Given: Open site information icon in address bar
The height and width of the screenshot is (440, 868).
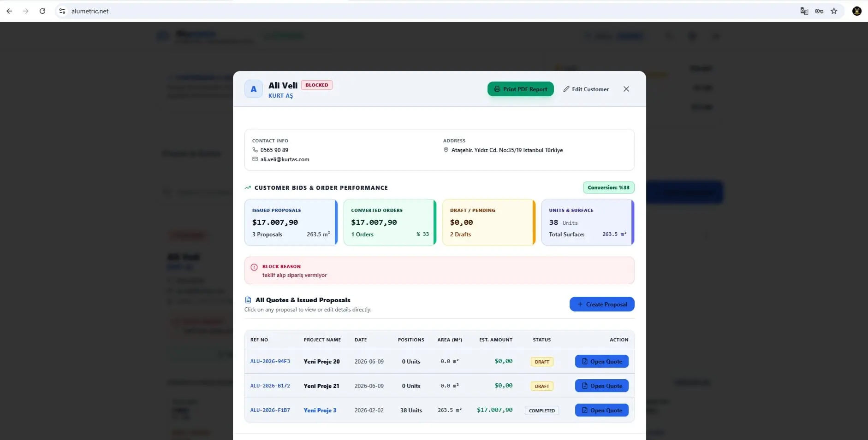Looking at the screenshot, I should tap(62, 11).
